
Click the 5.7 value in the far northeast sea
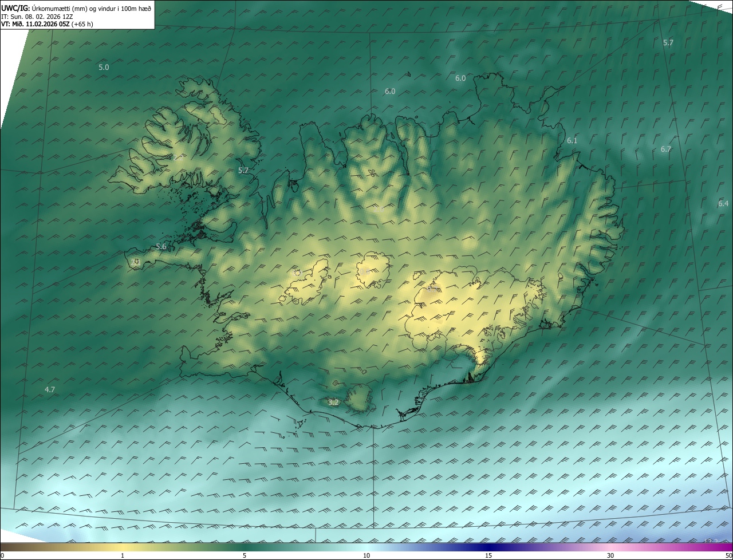pyautogui.click(x=668, y=42)
